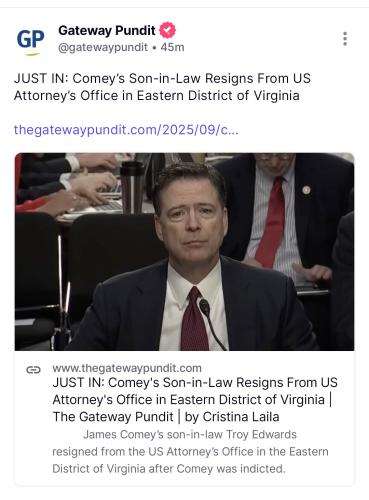The height and width of the screenshot is (500, 369).
Task: Open www.thegatewaypundit.com domain label
Action: pos(127,368)
